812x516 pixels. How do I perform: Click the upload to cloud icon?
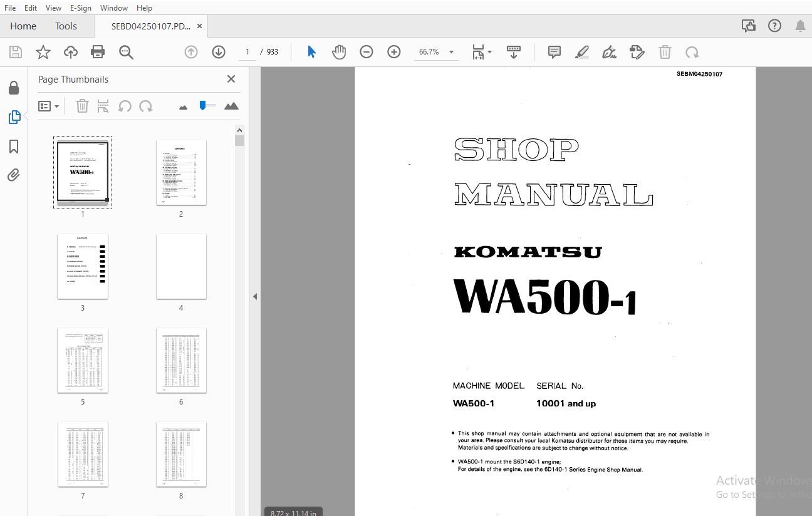point(71,52)
